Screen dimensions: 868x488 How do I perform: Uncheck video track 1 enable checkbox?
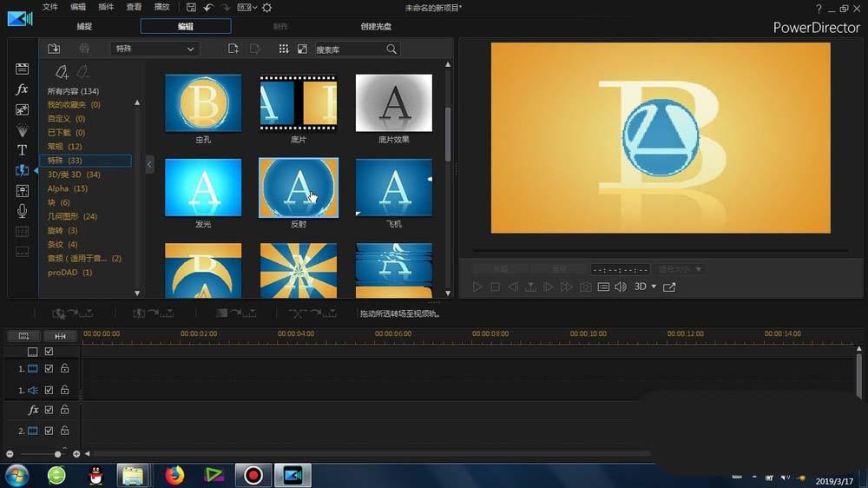49,368
